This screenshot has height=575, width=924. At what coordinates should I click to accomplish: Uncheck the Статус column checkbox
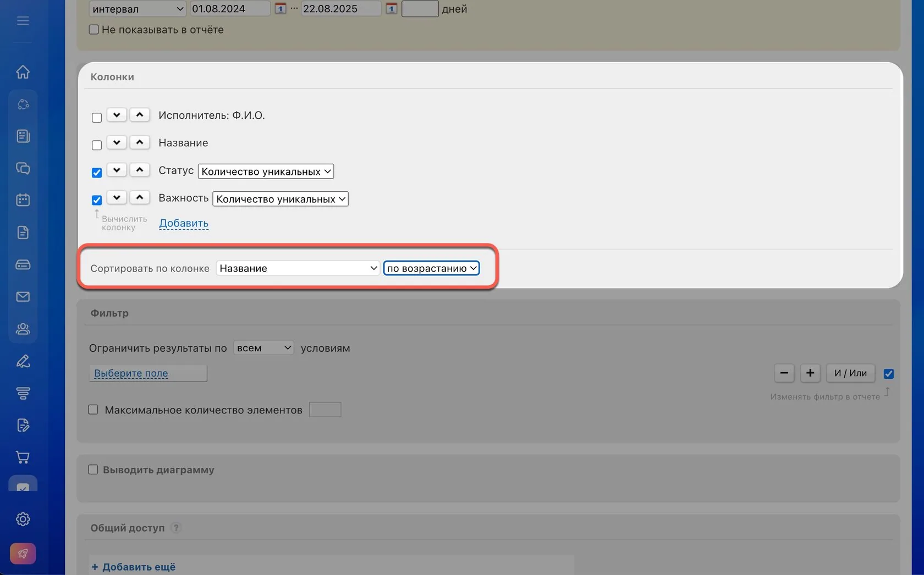(x=97, y=173)
